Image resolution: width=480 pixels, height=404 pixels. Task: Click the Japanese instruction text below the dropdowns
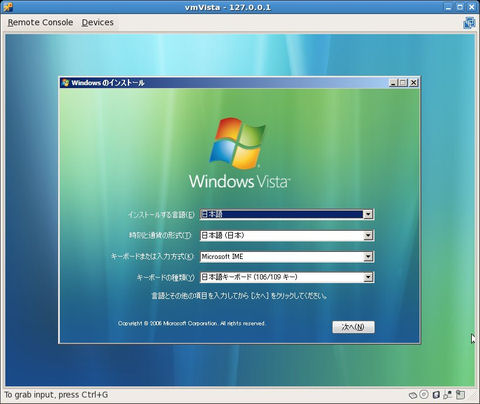coord(239,296)
